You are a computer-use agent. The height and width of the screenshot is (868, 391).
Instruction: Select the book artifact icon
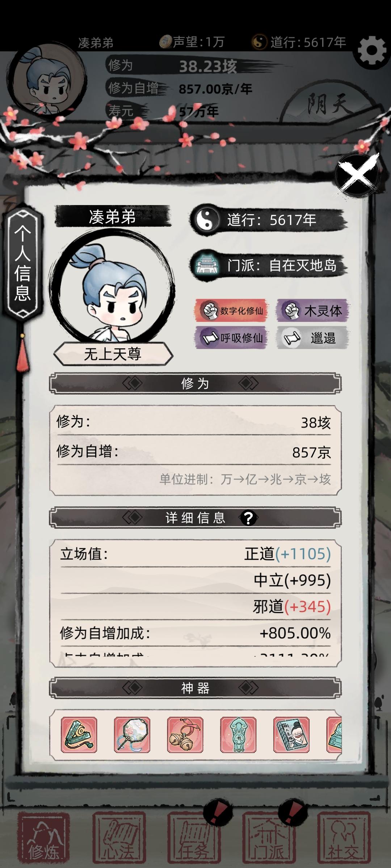291,735
